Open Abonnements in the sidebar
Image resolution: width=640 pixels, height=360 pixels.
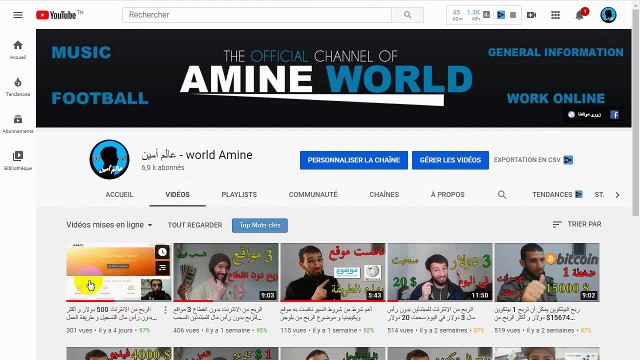(x=18, y=124)
